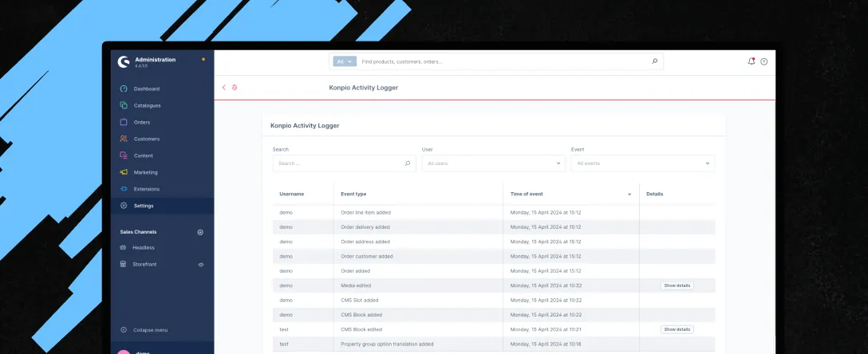Viewport: 868px width, 354px height.
Task: Open the All users dropdown
Action: tap(494, 163)
